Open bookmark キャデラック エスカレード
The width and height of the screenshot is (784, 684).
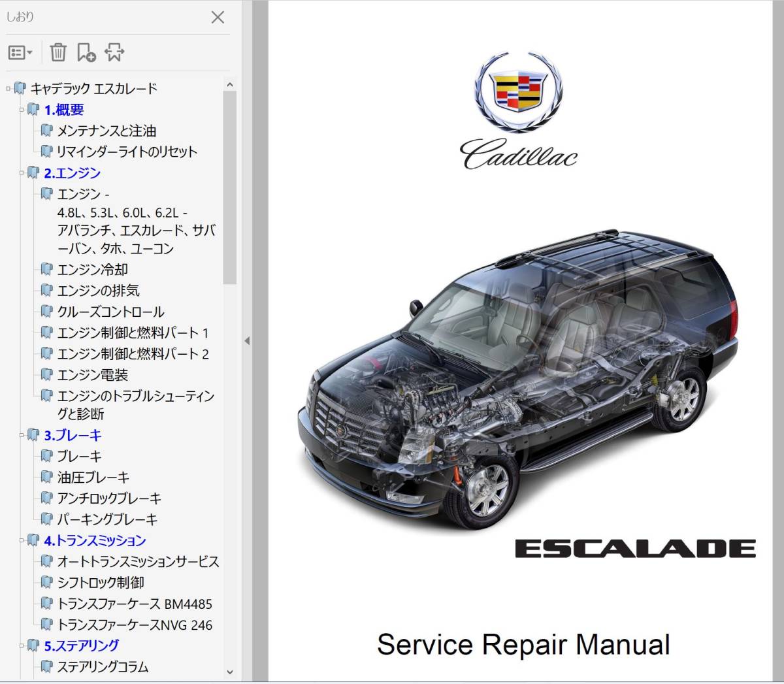coord(94,88)
